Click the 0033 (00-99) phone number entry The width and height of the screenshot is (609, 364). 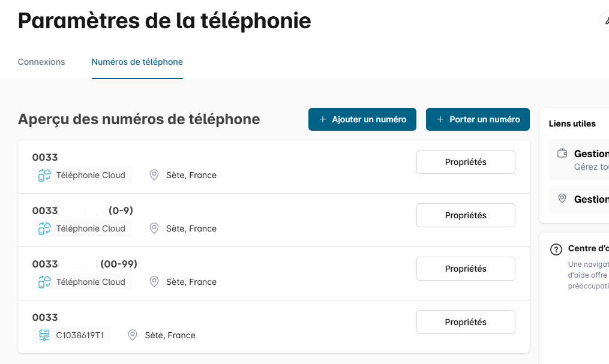click(84, 264)
